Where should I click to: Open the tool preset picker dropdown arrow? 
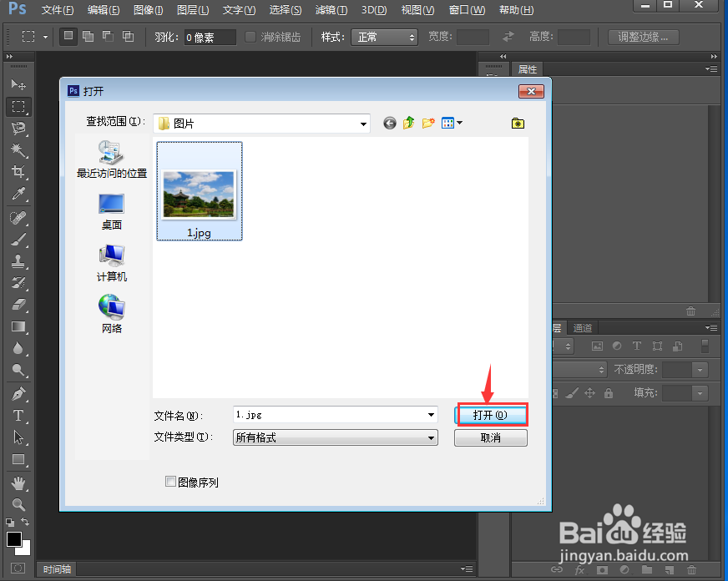pyautogui.click(x=45, y=37)
